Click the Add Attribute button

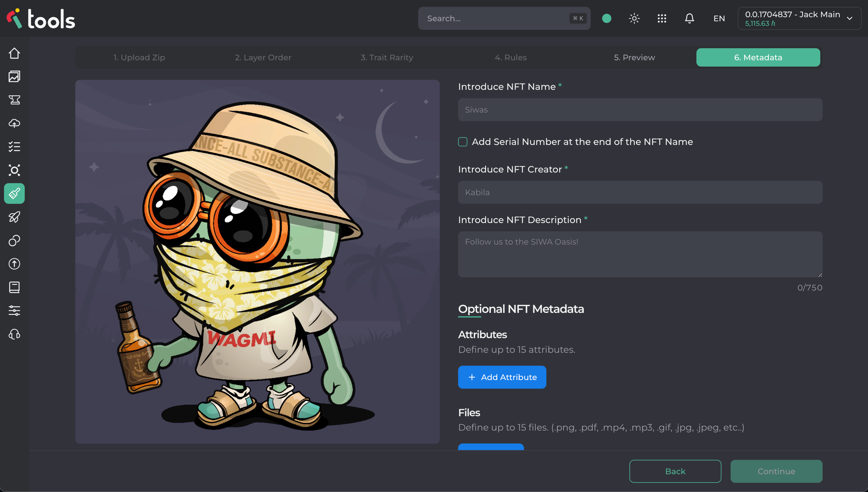tap(502, 377)
